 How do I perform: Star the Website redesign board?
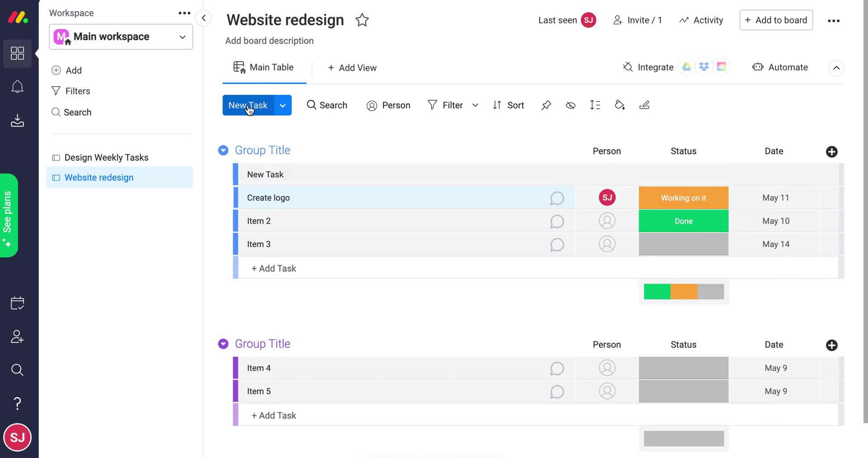point(362,20)
